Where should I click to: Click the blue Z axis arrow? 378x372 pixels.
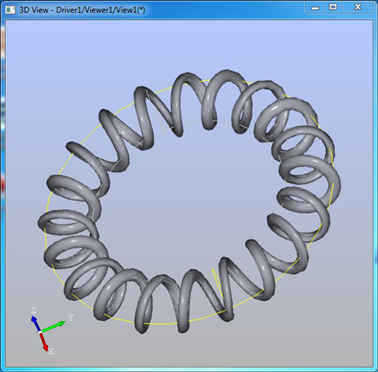(x=36, y=324)
